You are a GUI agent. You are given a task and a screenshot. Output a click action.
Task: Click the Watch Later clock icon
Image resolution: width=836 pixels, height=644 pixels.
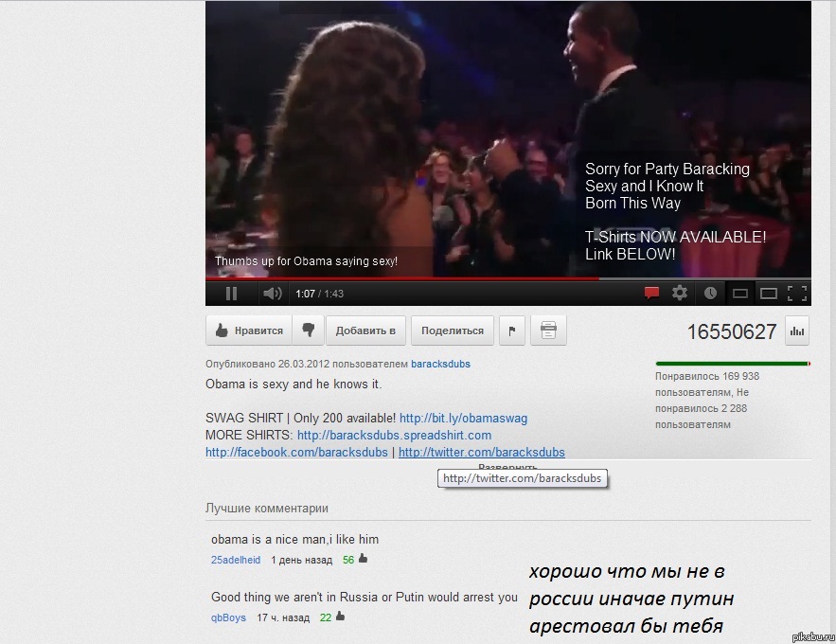pos(710,294)
